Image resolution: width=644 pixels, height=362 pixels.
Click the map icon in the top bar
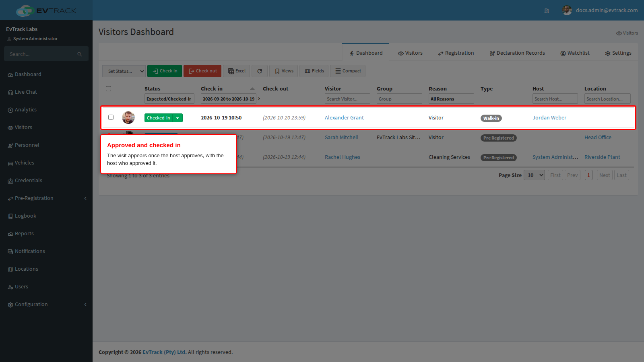click(547, 11)
